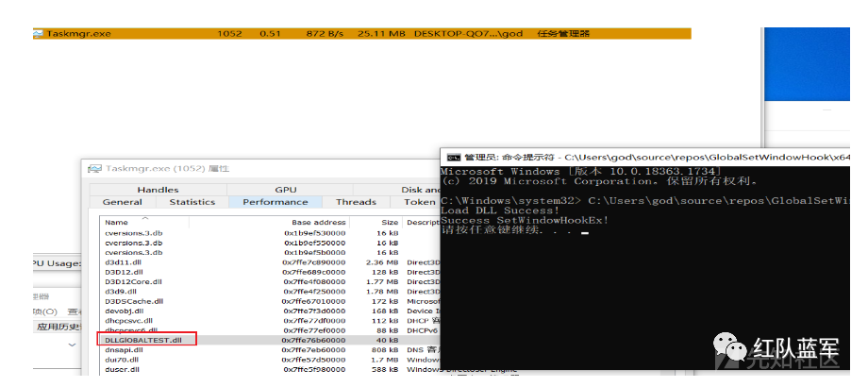
Task: Open the Handles tab
Action: click(158, 190)
